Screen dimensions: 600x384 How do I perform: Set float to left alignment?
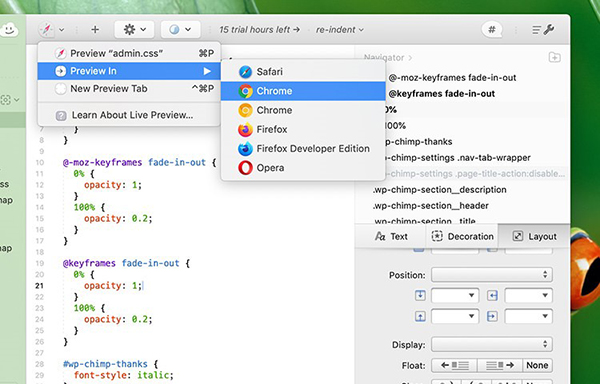tap(454, 365)
